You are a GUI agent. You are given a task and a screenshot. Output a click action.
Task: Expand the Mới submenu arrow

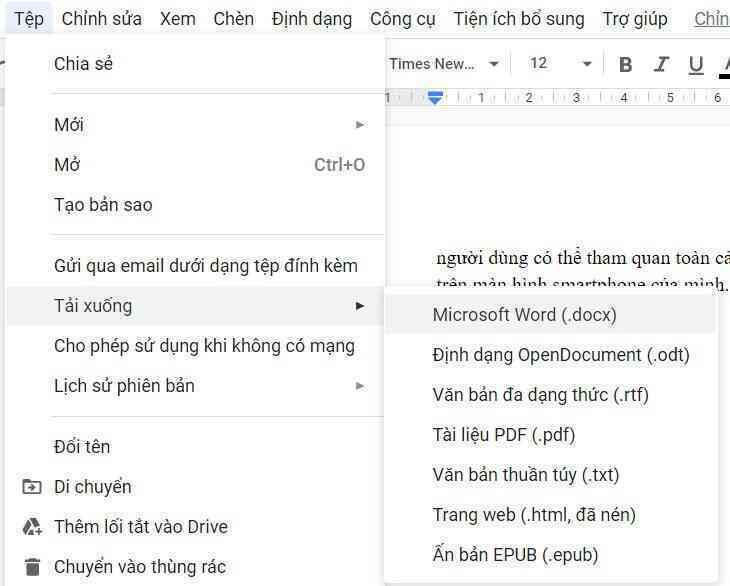(x=359, y=125)
